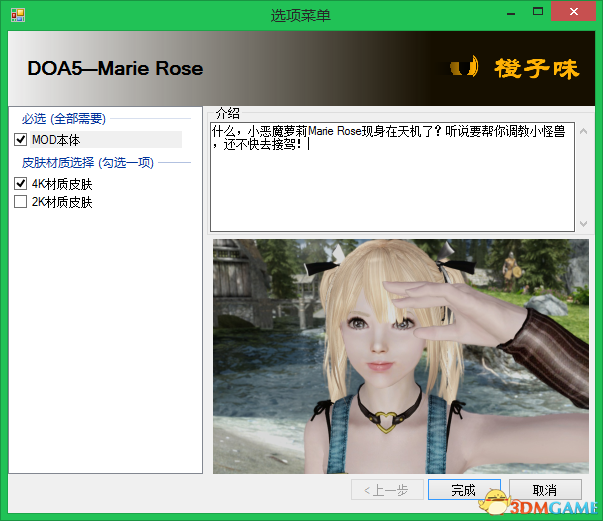Click the 皮肤材质选择 (勾选一项) group header
This screenshot has height=521, width=603.
pos(88,162)
